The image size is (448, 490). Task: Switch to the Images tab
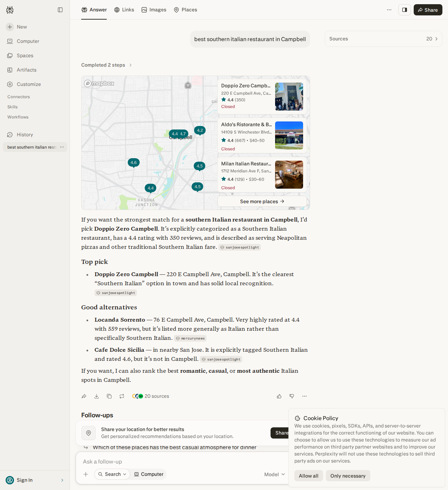[x=154, y=10]
